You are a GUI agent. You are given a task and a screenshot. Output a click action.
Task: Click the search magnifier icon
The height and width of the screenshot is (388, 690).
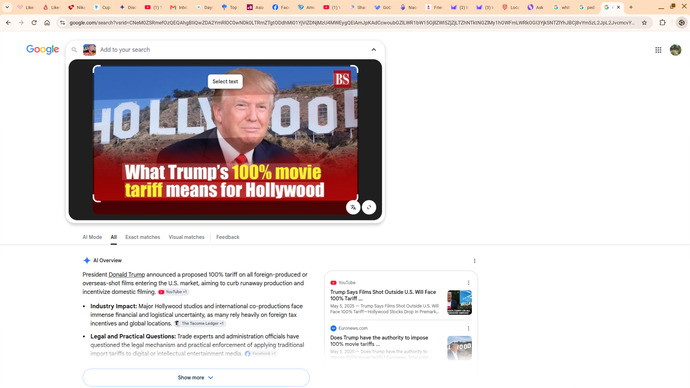[74, 50]
